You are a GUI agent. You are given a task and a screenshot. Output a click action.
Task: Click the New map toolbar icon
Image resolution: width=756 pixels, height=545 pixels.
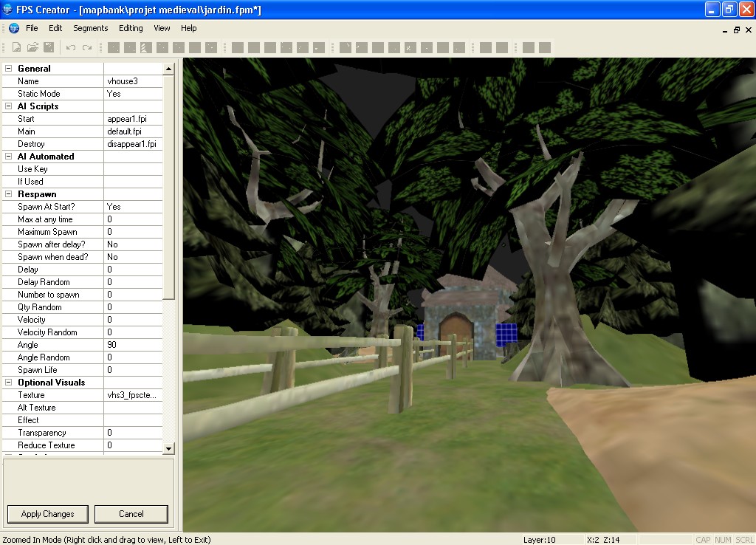(16, 47)
